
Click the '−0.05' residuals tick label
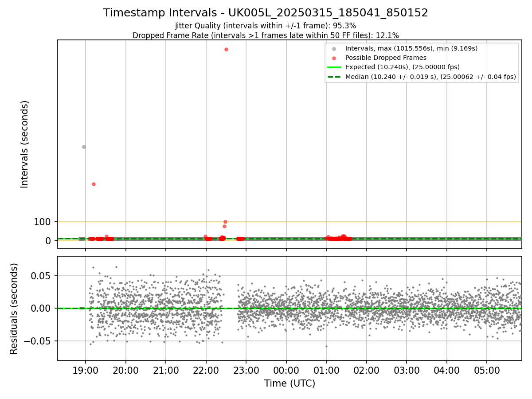click(x=38, y=341)
